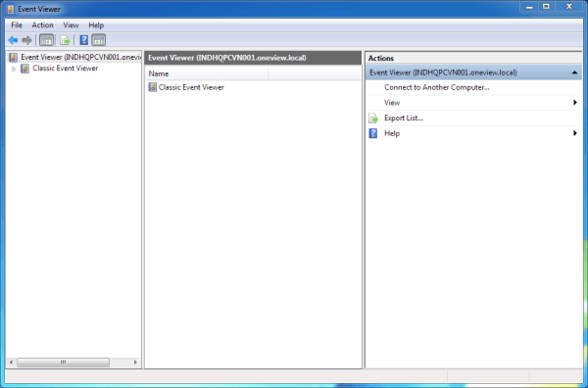Open the Action menu

pos(42,25)
